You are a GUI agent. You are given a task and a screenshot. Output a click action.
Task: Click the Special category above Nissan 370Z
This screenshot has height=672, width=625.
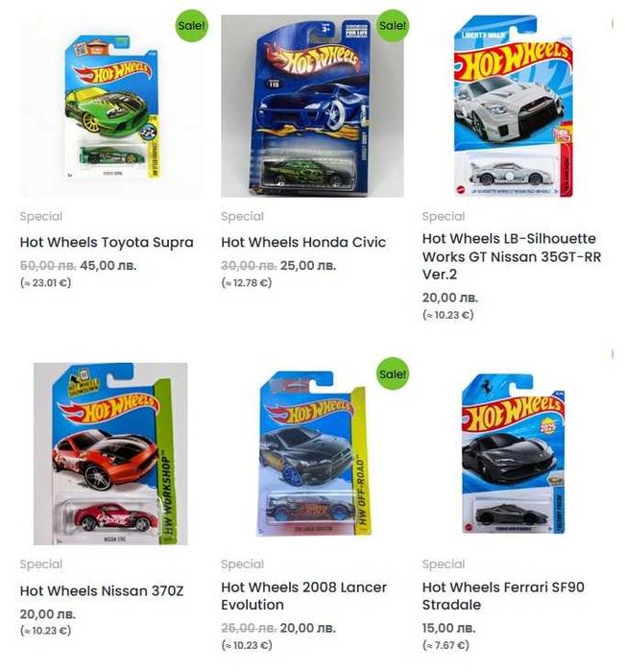tap(41, 564)
